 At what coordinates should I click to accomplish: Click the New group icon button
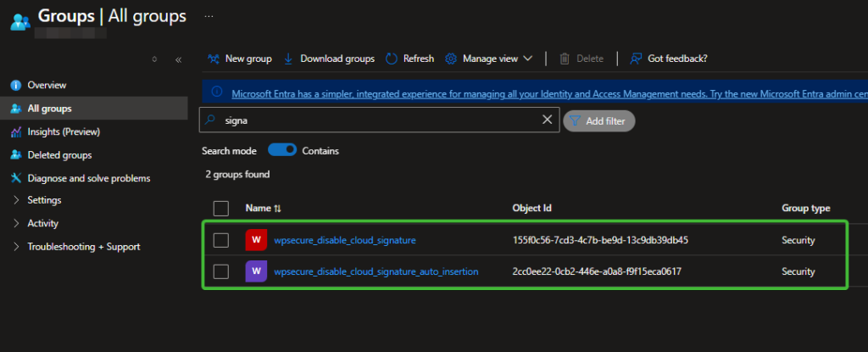pos(214,59)
